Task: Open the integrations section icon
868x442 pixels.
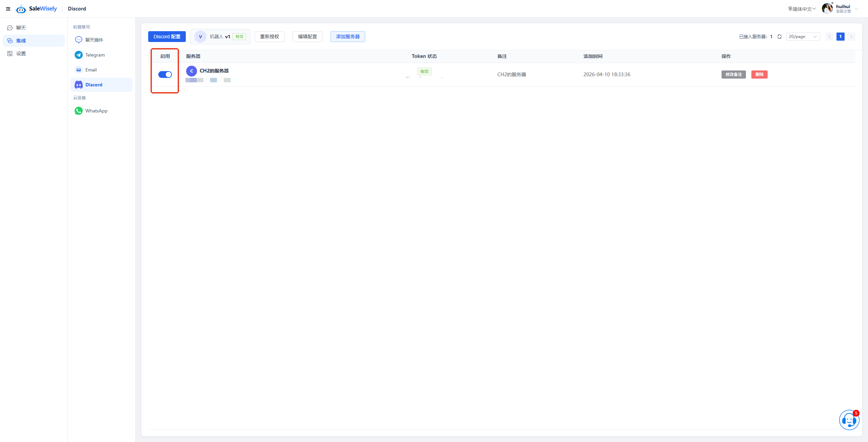Action: 10,41
